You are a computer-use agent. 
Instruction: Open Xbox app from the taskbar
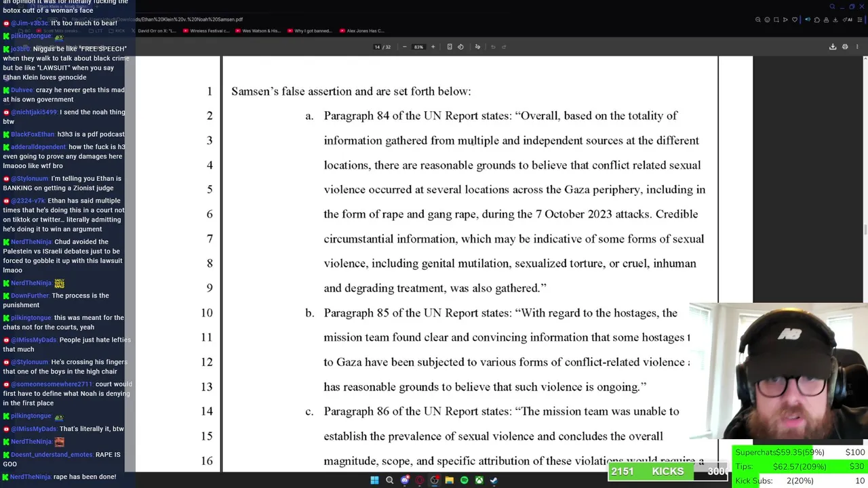pyautogui.click(x=479, y=481)
